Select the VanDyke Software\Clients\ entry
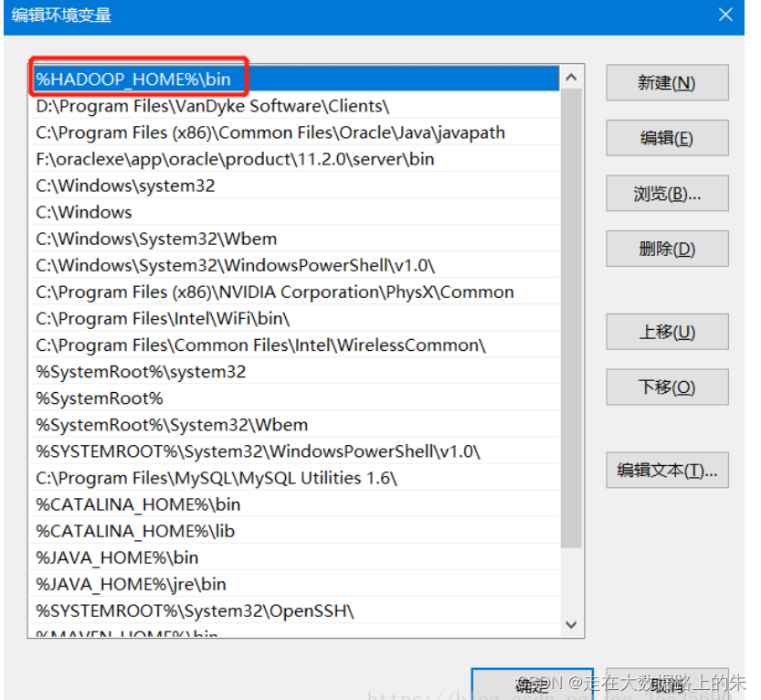This screenshot has width=761, height=700. [293, 106]
